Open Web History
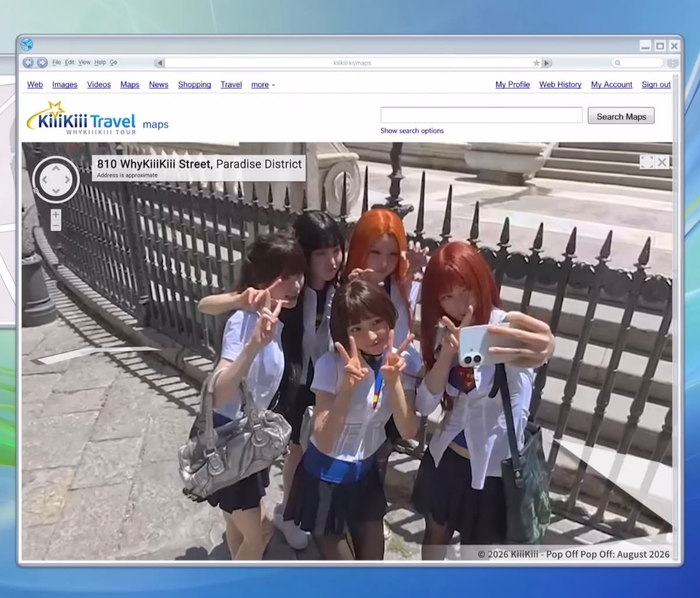Image resolution: width=700 pixels, height=598 pixels. (x=560, y=85)
